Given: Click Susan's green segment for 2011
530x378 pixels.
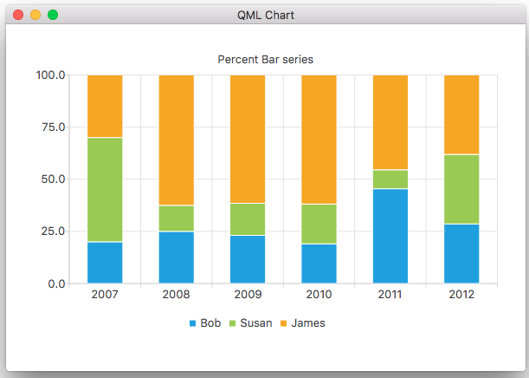Looking at the screenshot, I should (390, 179).
